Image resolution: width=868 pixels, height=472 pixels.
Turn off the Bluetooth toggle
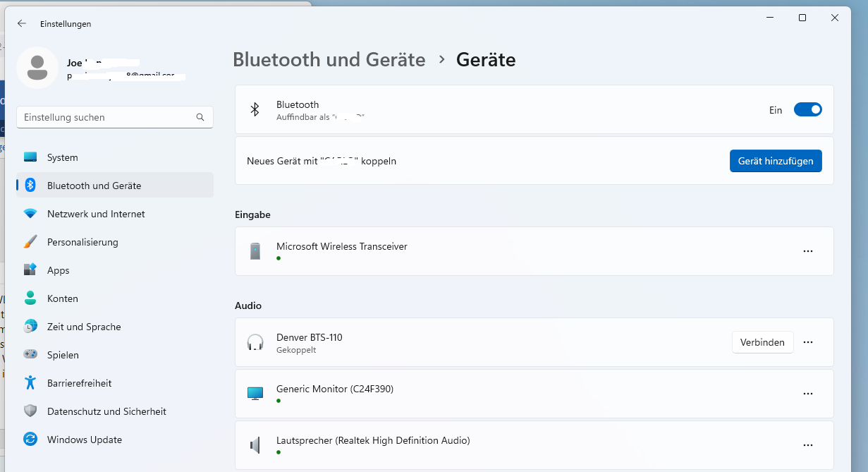click(807, 109)
